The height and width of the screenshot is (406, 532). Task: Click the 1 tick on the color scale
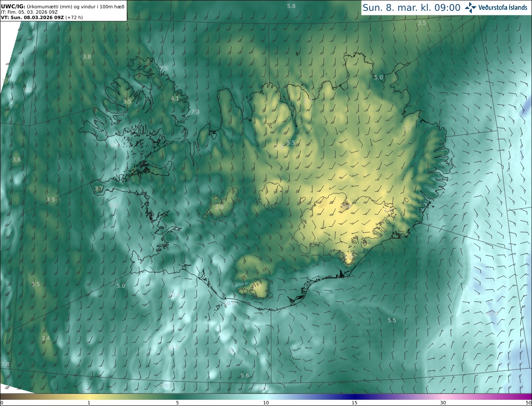[89, 403]
